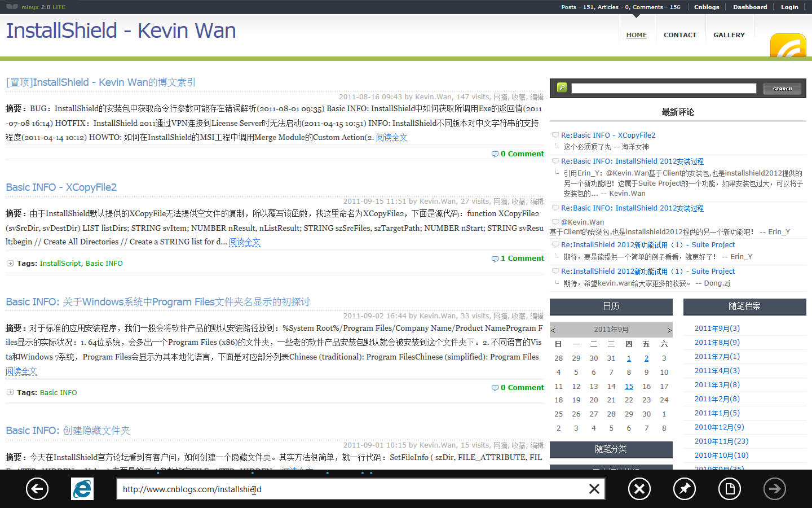This screenshot has height=508, width=812.
Task: Open 0 Comment under the pinned index post
Action: [x=522, y=154]
